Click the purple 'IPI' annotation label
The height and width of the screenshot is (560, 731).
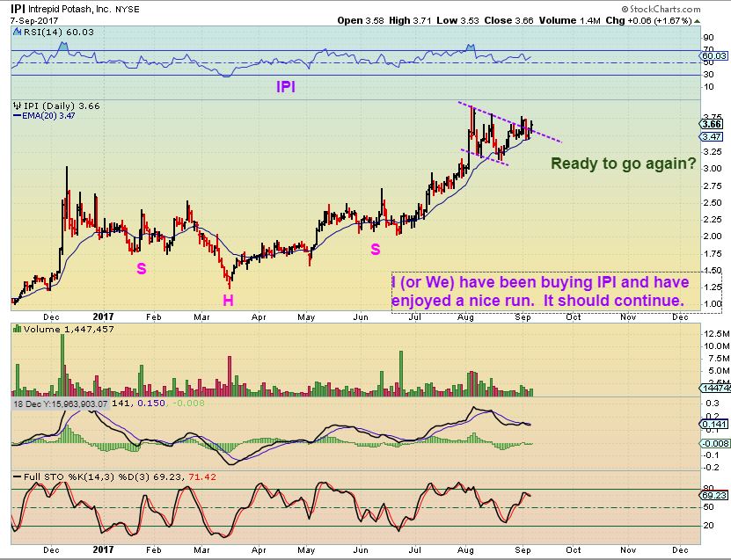click(285, 87)
